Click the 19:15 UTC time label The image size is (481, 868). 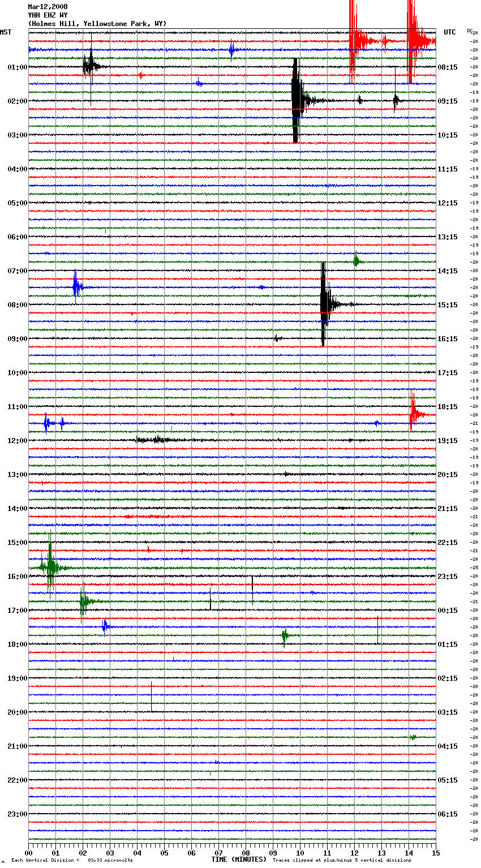tap(448, 441)
